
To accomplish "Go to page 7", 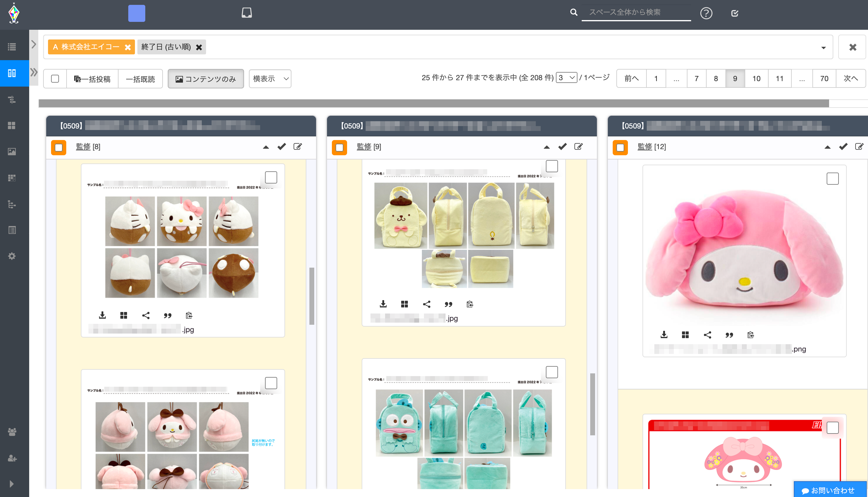I will pos(696,78).
